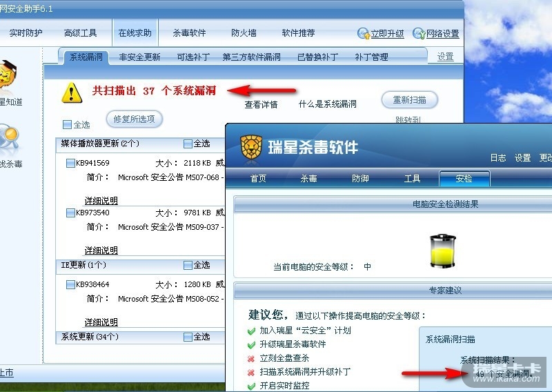This screenshot has height=392, width=552.
Task: Collapse the 媒体播放器更新 (2个) section header
Action: click(x=100, y=144)
